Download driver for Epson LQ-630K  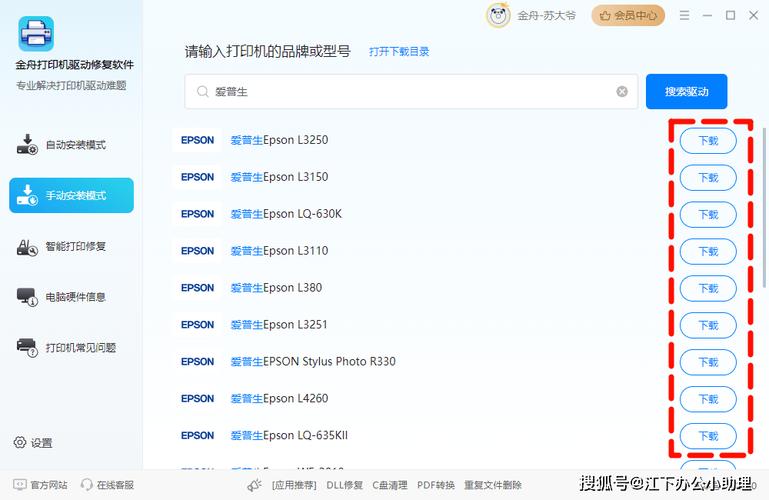tap(708, 215)
